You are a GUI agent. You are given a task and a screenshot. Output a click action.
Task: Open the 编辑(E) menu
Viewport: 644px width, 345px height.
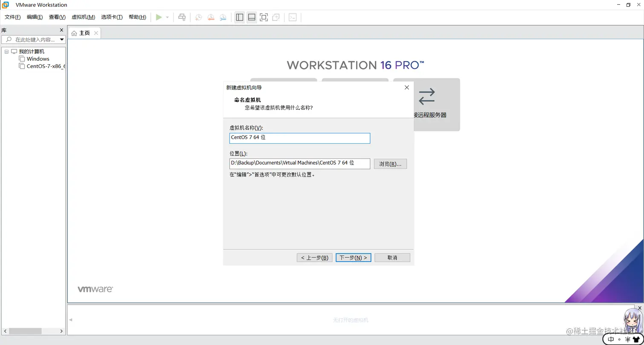[35, 17]
